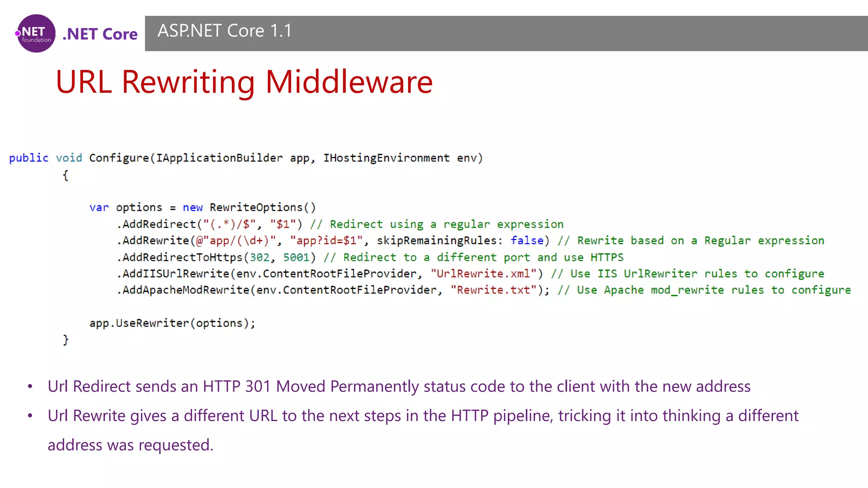Click the '.NET Core' brand text

tap(100, 34)
